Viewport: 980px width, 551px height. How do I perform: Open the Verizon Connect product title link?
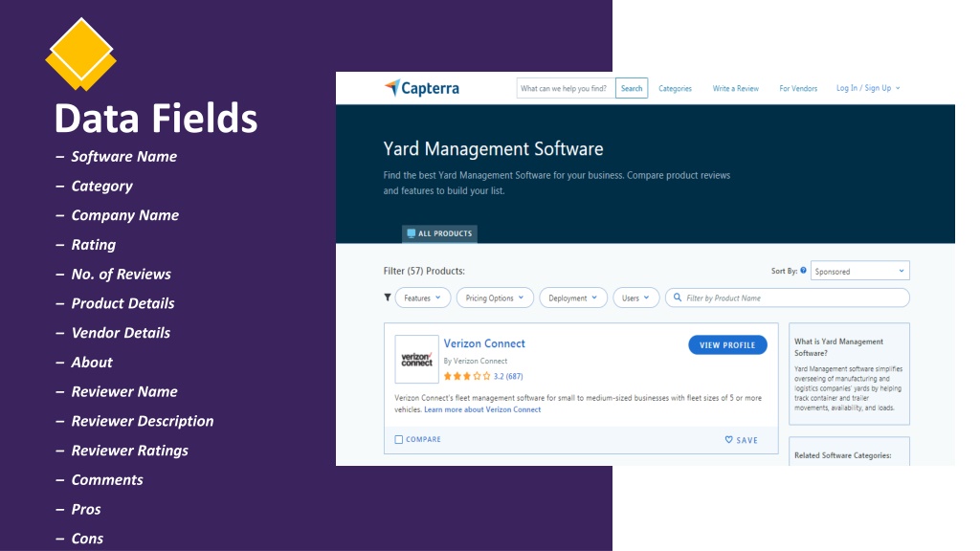coord(484,343)
